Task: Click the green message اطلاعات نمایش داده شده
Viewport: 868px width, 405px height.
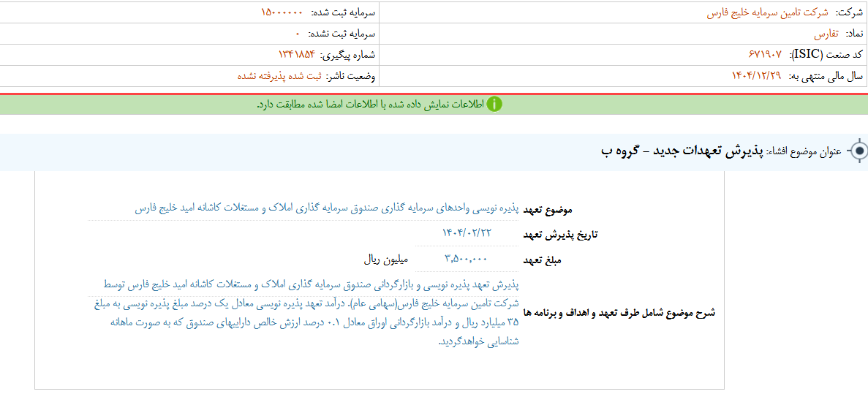Action: click(x=370, y=104)
